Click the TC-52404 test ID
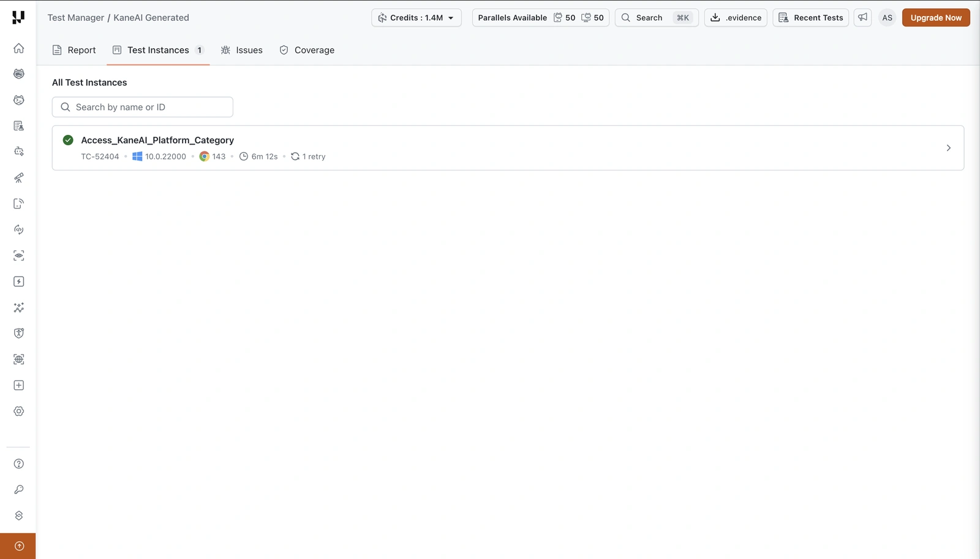 [x=100, y=157]
